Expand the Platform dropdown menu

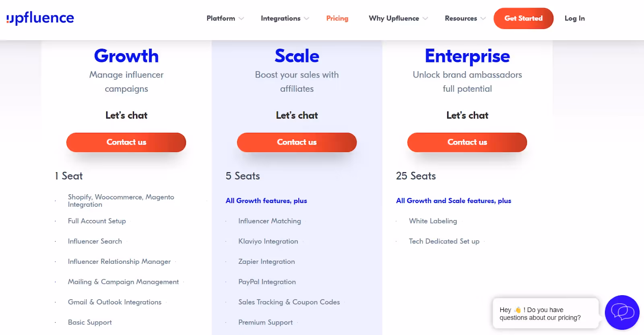coord(224,18)
